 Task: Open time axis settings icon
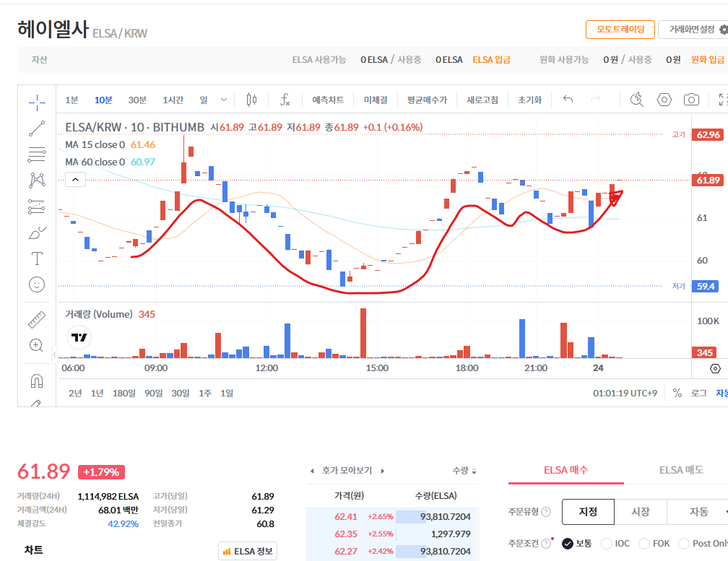pos(716,368)
